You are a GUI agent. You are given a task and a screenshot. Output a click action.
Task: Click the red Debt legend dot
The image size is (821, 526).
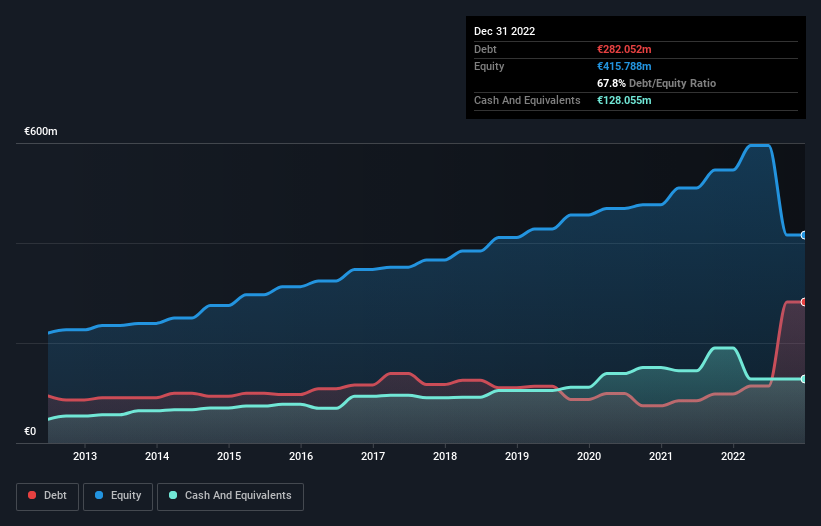pos(32,495)
